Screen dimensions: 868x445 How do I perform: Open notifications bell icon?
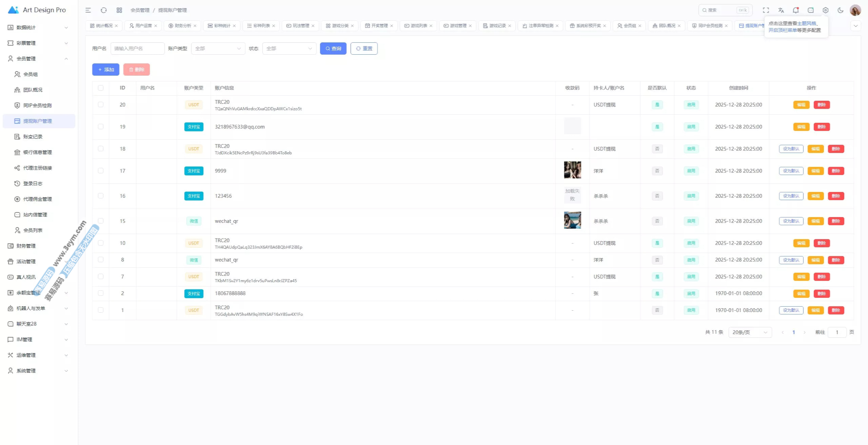click(x=796, y=10)
